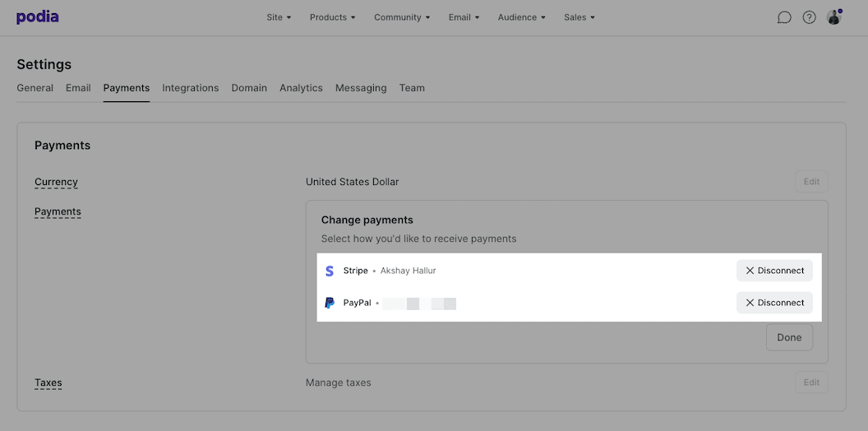Expand the Products dropdown menu
The image size is (868, 431).
pos(333,17)
